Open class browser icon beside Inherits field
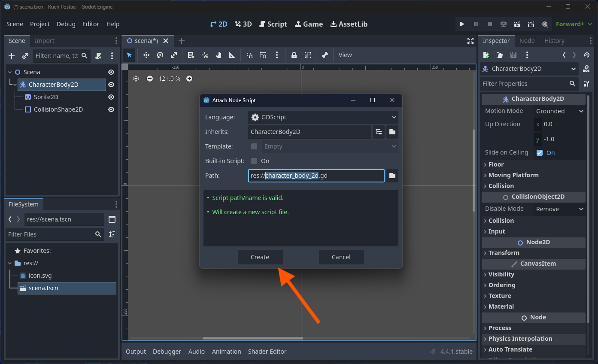The height and width of the screenshot is (364, 598). (x=379, y=132)
